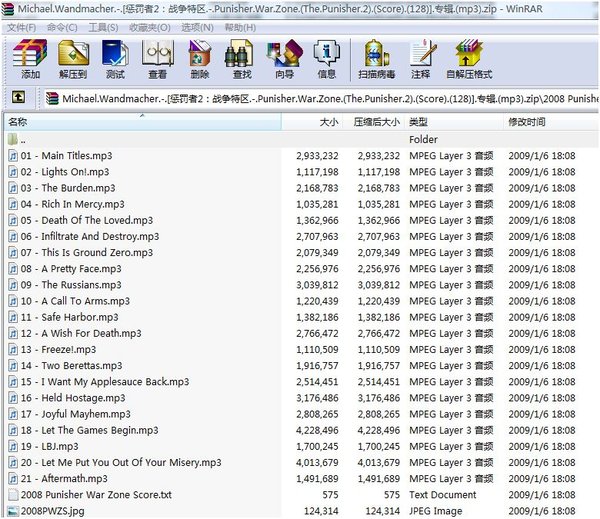600x519 pixels.
Task: Click the archive path address field
Action: 321,98
